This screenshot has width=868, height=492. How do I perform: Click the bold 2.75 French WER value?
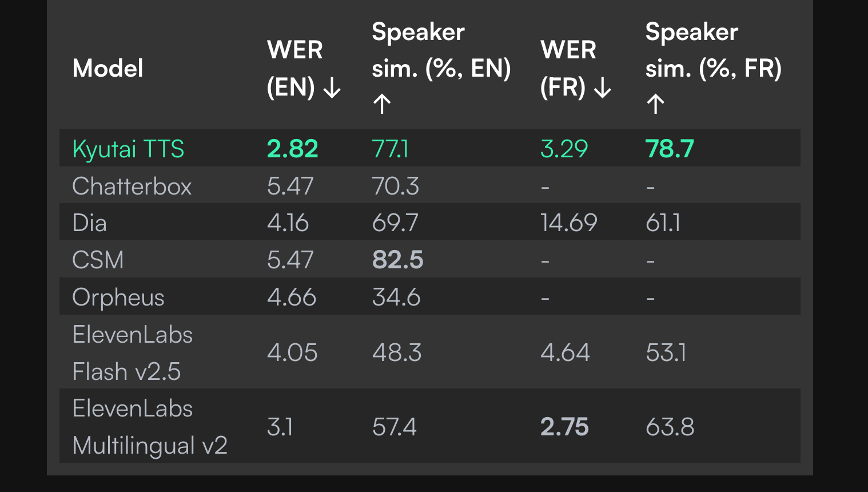click(x=564, y=427)
